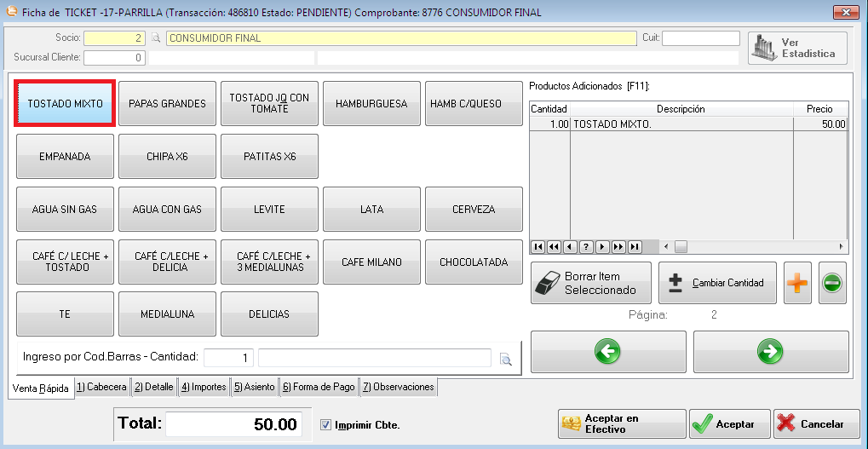Click the barcode lookup magnifier icon
The image size is (868, 449).
(505, 360)
